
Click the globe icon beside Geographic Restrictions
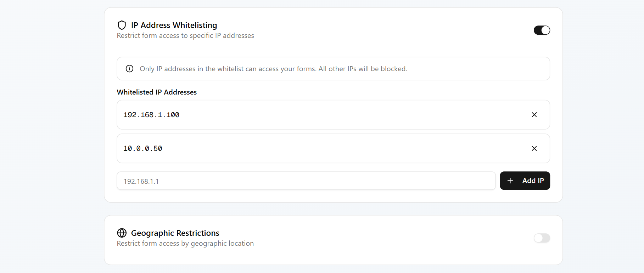pos(122,233)
